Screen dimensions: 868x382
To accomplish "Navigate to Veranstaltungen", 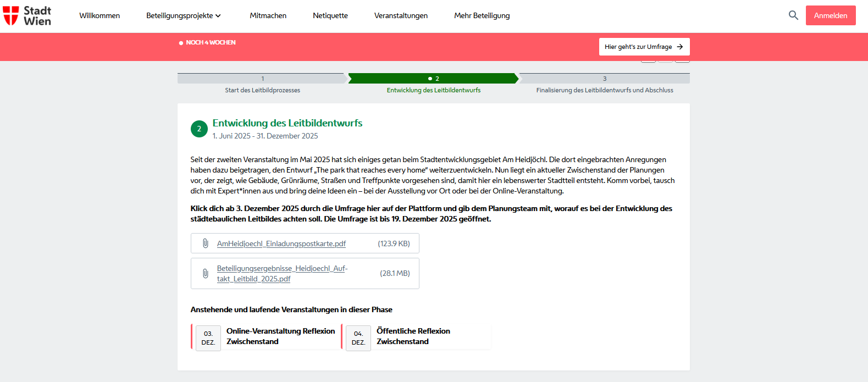I will (401, 15).
